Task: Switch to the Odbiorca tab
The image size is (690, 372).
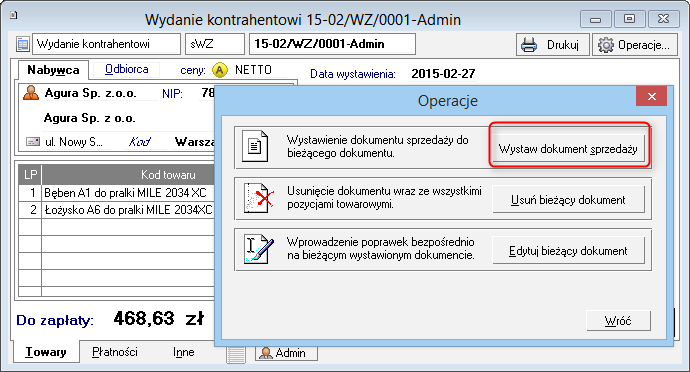Action: point(126,69)
